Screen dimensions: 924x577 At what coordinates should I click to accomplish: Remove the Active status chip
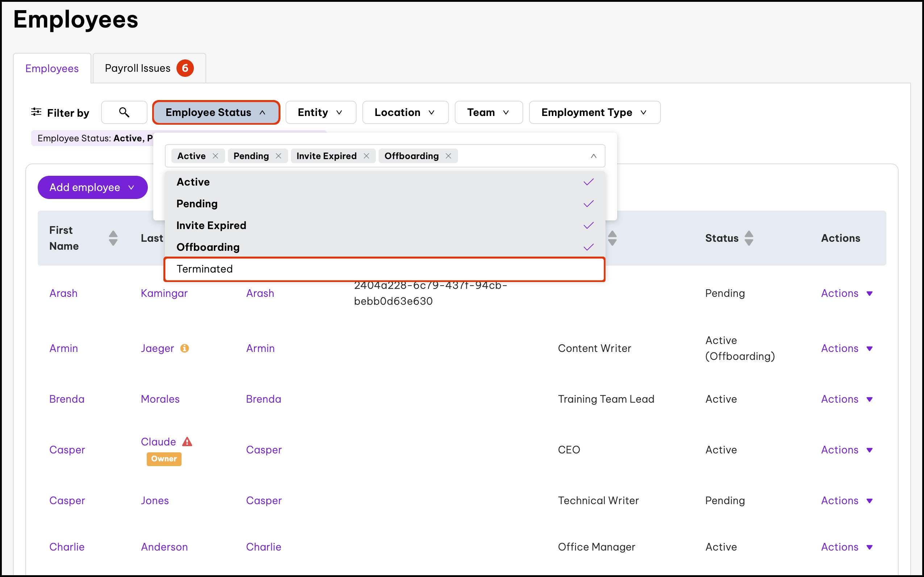pos(216,156)
